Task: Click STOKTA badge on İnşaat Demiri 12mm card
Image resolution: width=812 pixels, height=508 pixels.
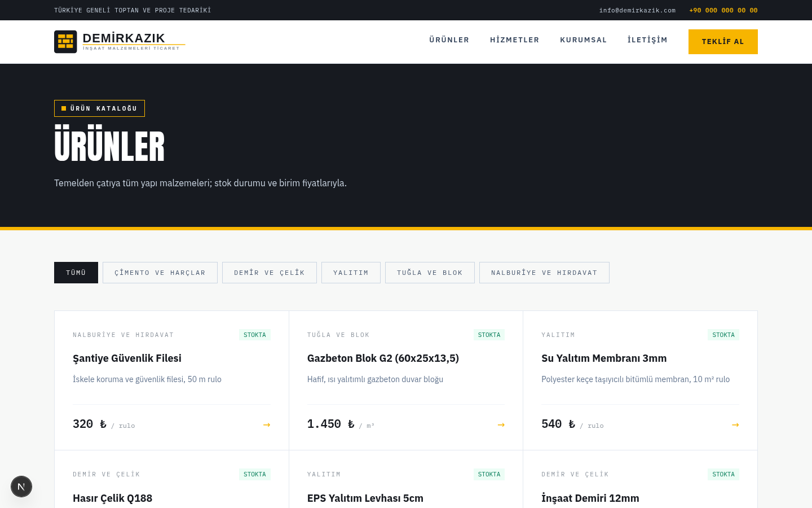Action: point(723,474)
